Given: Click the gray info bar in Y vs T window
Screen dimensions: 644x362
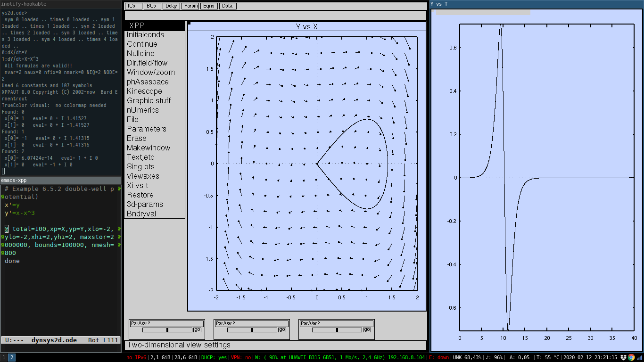Looking at the screenshot, I should tap(483, 12).
